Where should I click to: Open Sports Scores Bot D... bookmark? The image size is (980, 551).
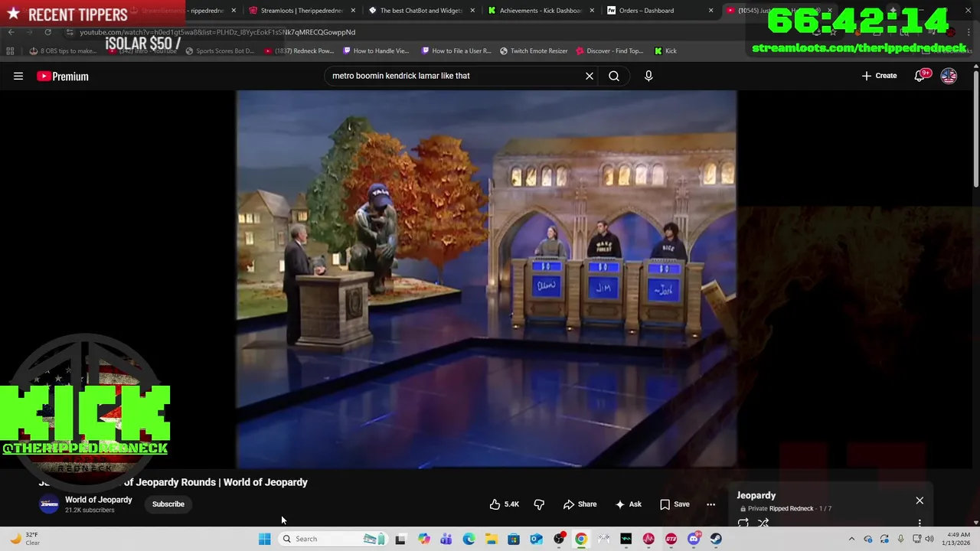coord(219,51)
